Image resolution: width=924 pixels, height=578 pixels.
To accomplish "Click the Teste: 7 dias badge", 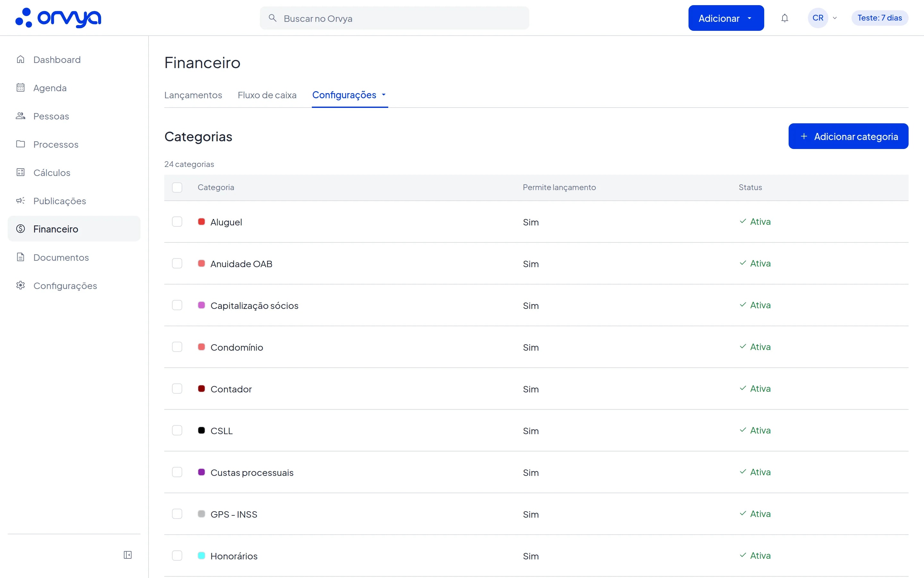I will tap(880, 18).
